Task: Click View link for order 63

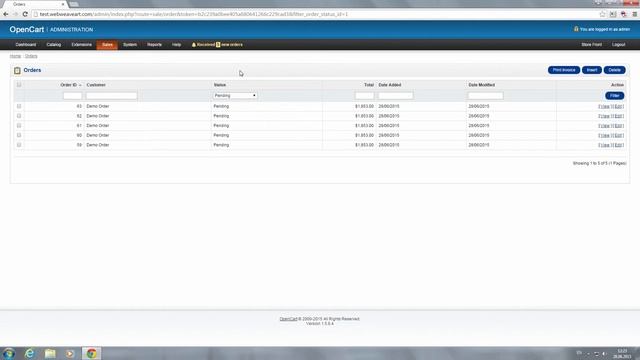Action: point(604,106)
